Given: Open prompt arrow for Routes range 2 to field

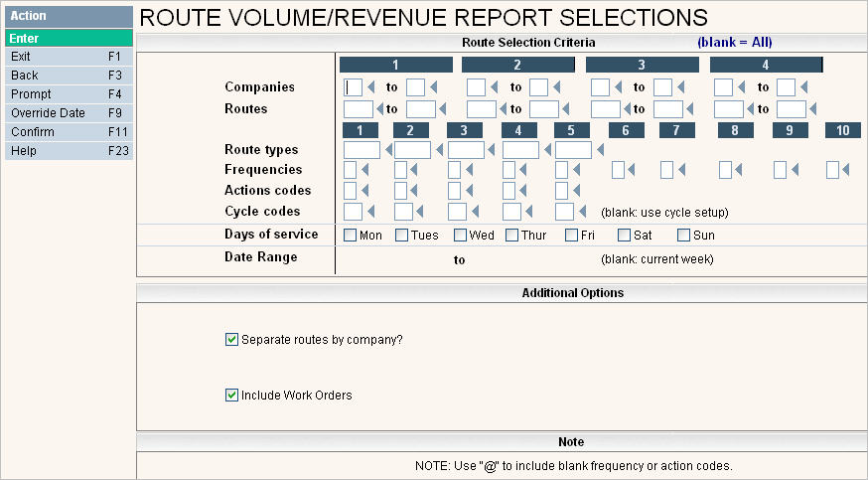Looking at the screenshot, I should pyautogui.click(x=565, y=109).
